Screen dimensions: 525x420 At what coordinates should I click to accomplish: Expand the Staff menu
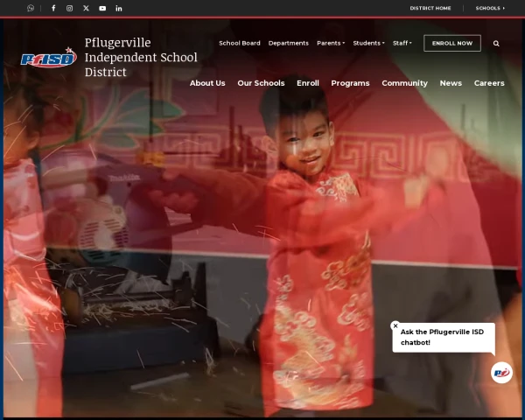click(x=402, y=43)
